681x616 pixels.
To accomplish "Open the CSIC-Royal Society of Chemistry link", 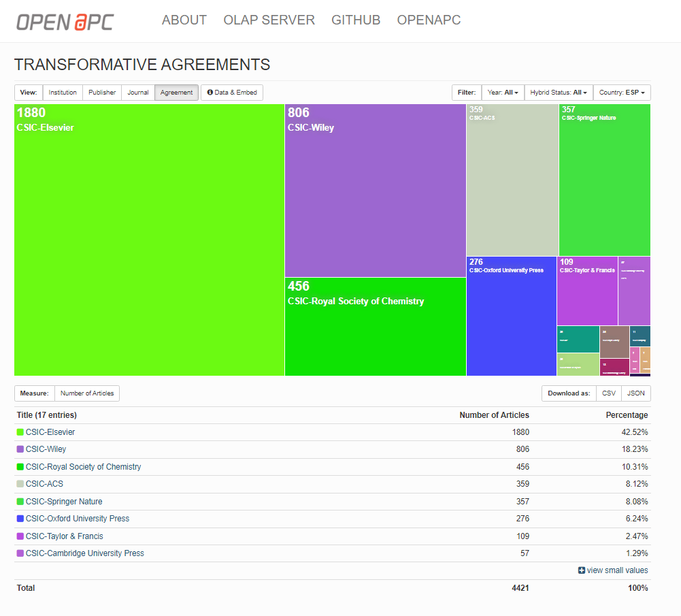I will tap(83, 466).
